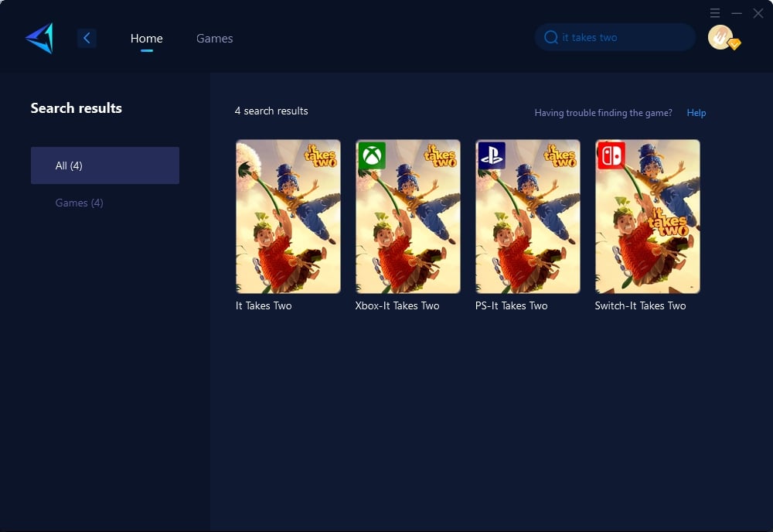Screen dimensions: 773x532
Task: Click 'Having trouble finding the game?' text
Action: click(604, 113)
